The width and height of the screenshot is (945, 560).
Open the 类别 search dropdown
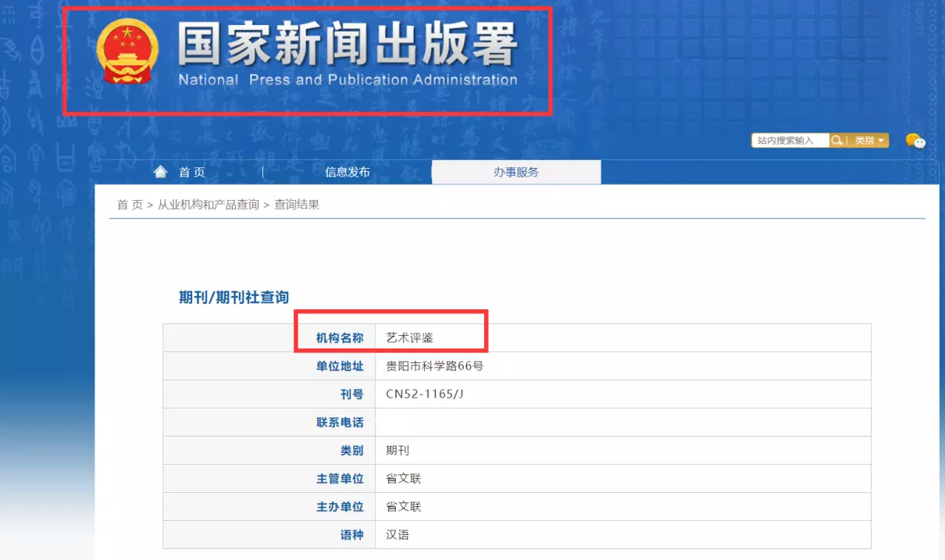pos(870,141)
